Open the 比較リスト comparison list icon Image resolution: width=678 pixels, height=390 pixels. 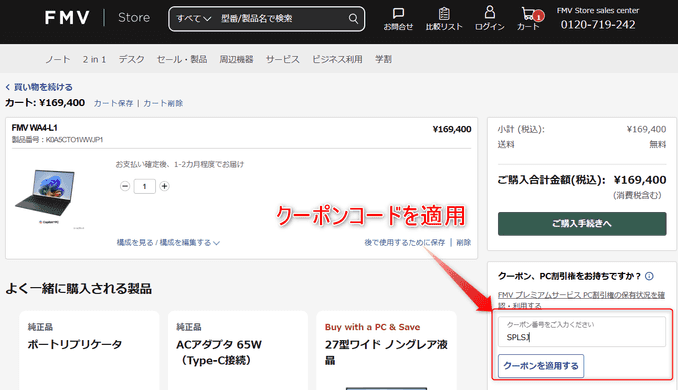(x=444, y=19)
